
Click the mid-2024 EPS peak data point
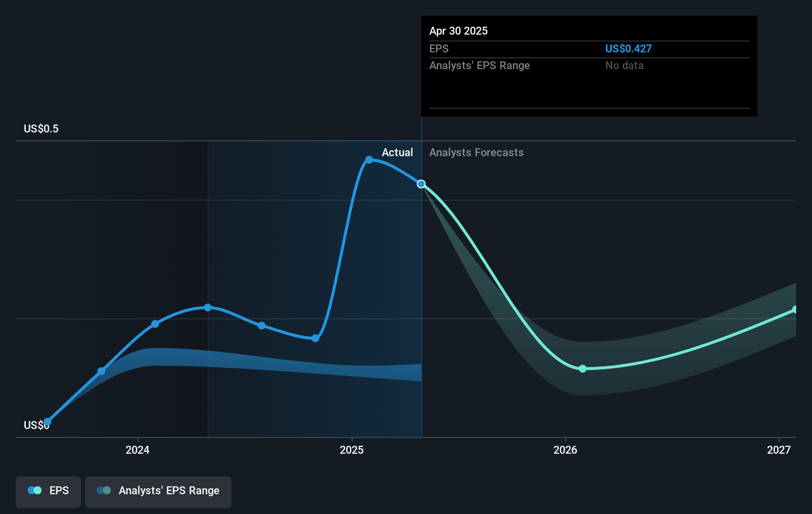[x=208, y=307]
